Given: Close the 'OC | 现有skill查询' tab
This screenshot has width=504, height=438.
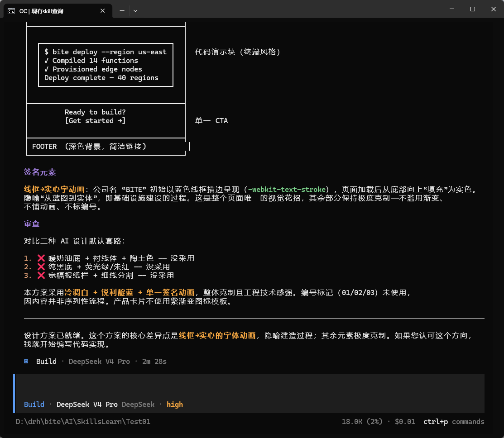Looking at the screenshot, I should (x=102, y=11).
